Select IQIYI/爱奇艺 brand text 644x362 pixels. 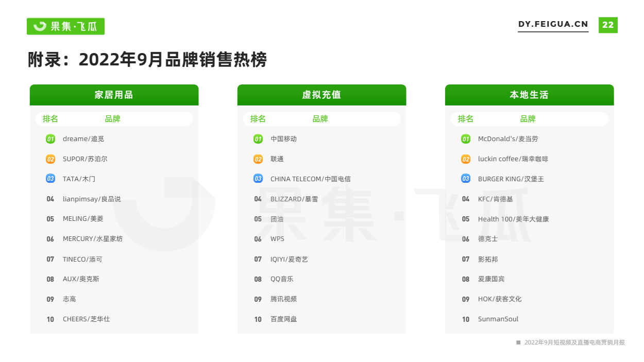(289, 259)
